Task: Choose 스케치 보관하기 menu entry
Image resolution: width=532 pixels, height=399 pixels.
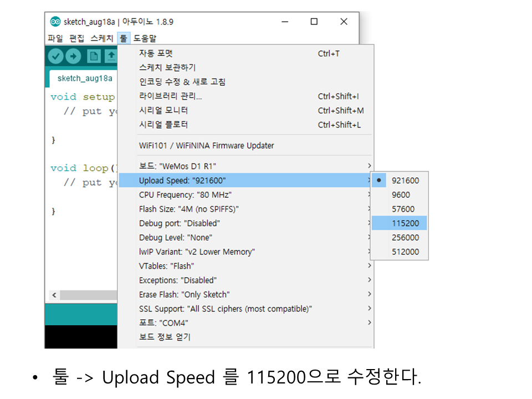Action: tap(247, 68)
